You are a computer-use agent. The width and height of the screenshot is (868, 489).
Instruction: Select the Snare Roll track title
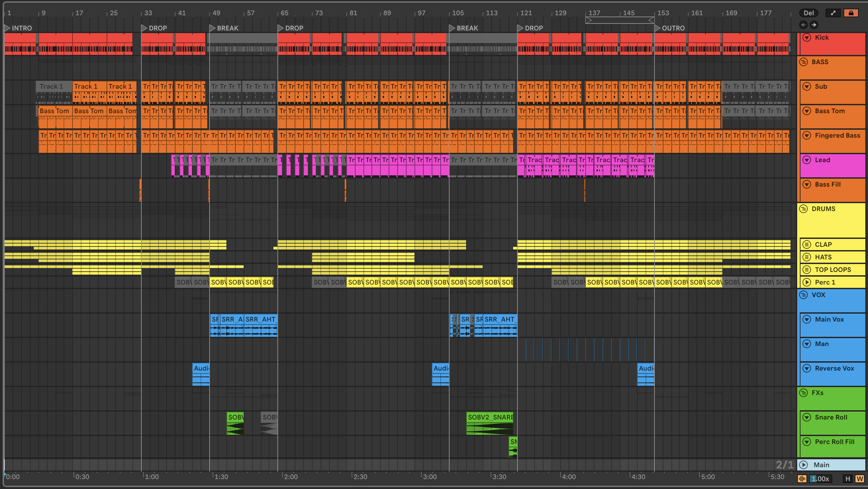[x=831, y=417]
